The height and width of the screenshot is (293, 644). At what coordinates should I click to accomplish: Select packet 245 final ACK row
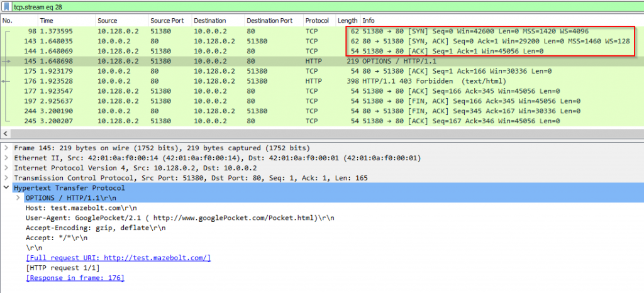pos(322,121)
